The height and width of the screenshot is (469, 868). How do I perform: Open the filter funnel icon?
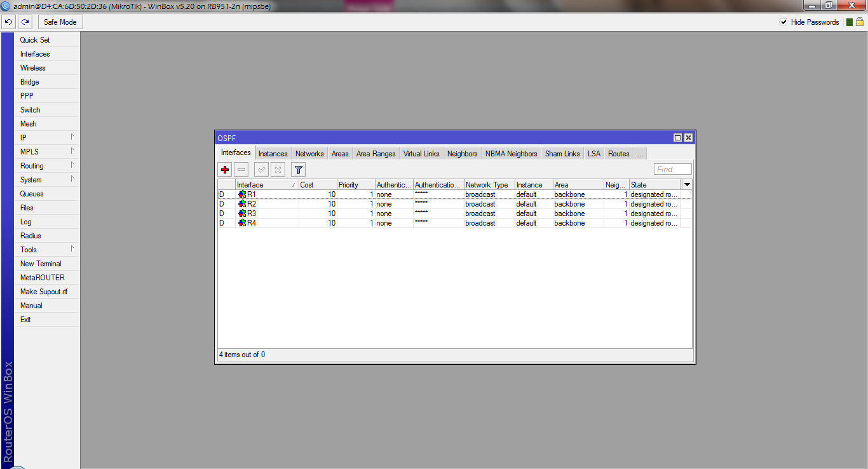pos(299,170)
